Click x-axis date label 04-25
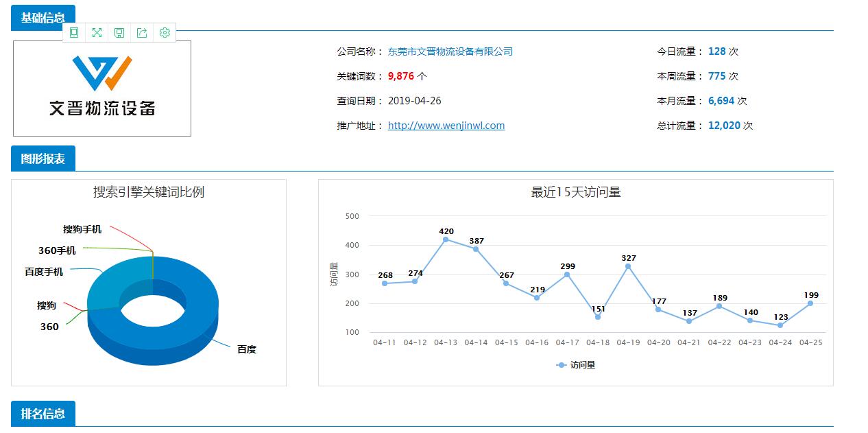This screenshot has width=868, height=433. coord(811,342)
